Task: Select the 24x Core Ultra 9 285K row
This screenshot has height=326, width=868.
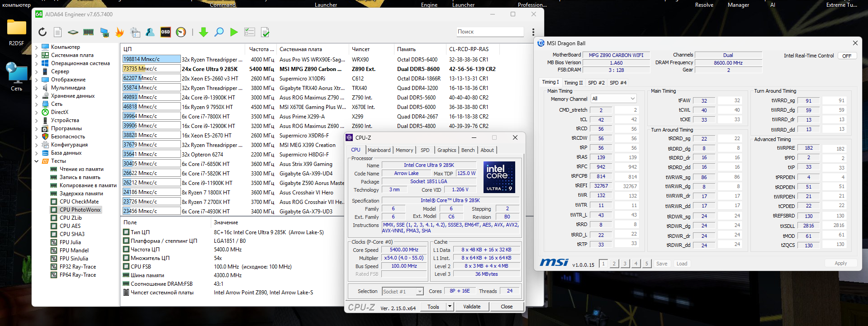Action: [x=309, y=69]
